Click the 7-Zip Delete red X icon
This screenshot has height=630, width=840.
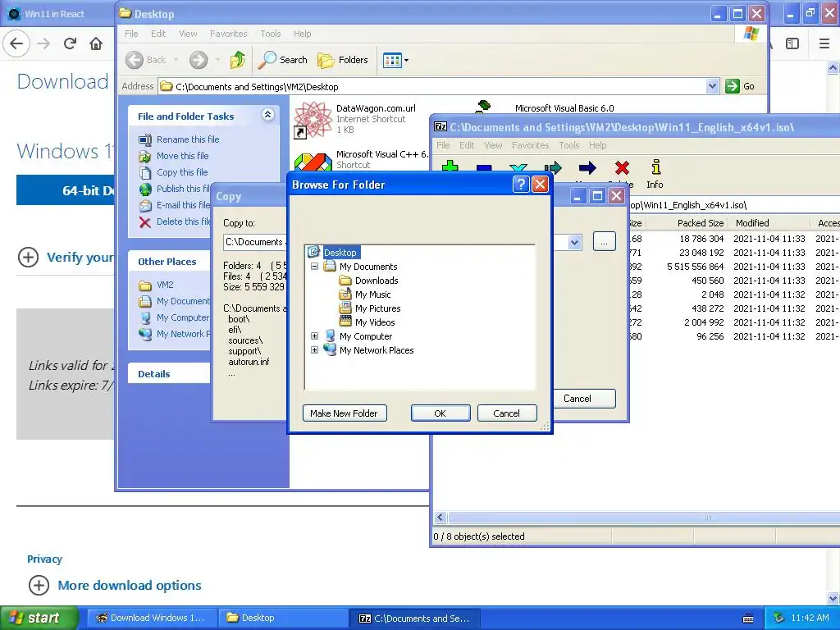click(622, 169)
